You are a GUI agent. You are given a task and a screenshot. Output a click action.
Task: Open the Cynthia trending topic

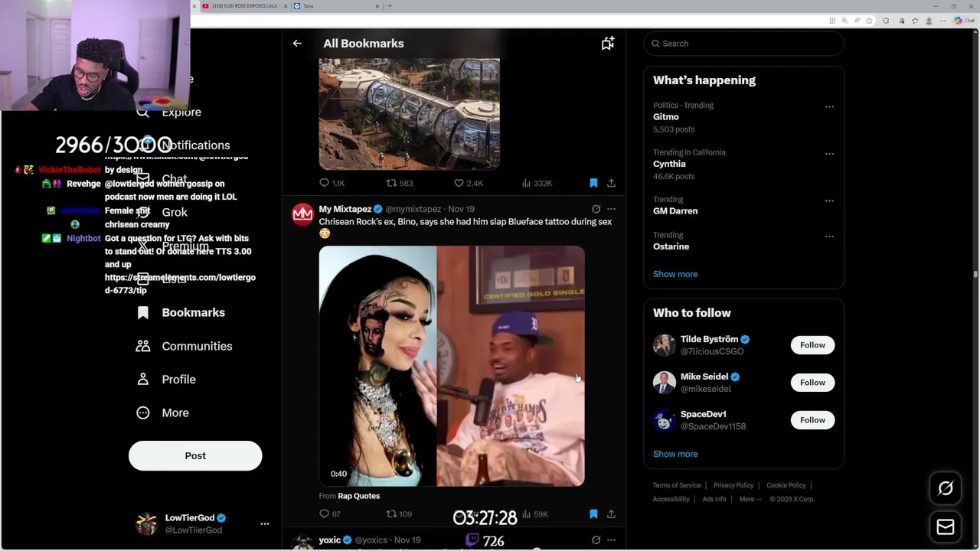point(669,164)
